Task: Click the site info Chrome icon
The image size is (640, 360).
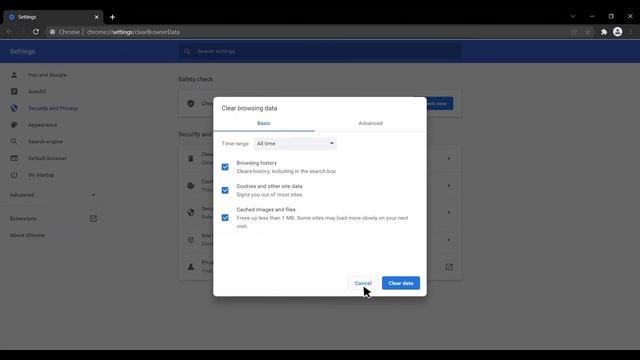Action: click(53, 32)
